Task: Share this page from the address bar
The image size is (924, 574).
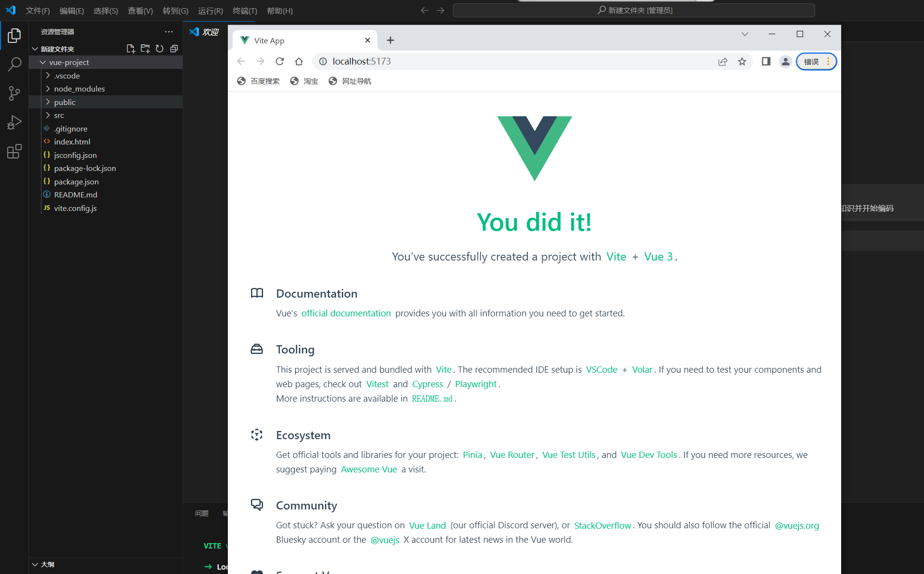Action: pyautogui.click(x=723, y=61)
